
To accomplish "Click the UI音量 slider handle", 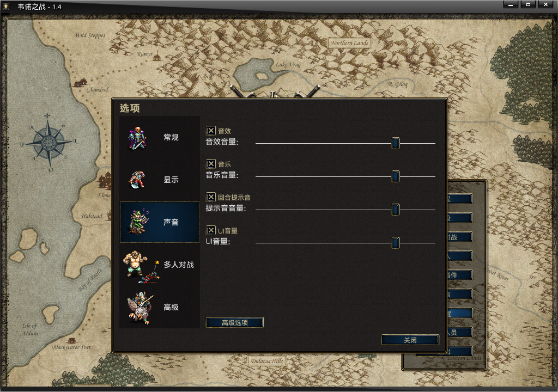I will tap(396, 243).
